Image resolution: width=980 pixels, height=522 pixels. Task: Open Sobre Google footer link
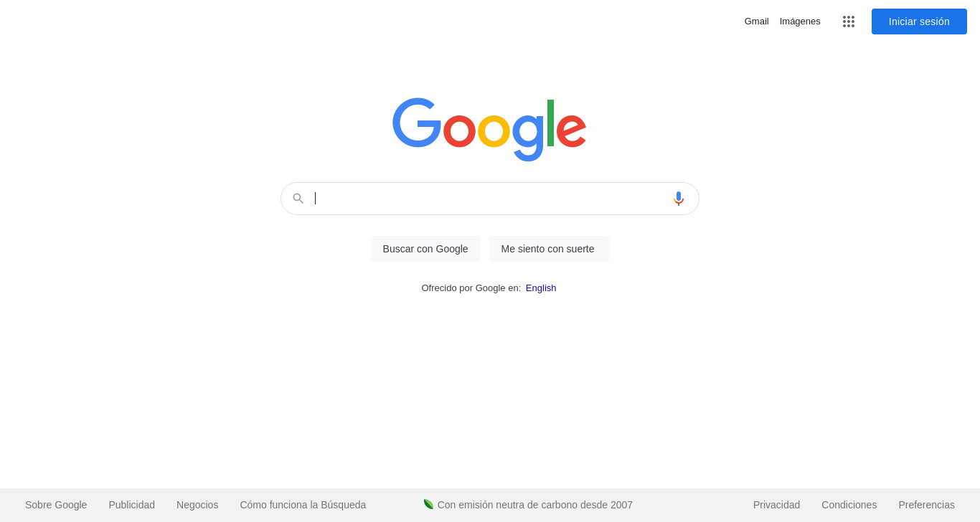pos(56,505)
